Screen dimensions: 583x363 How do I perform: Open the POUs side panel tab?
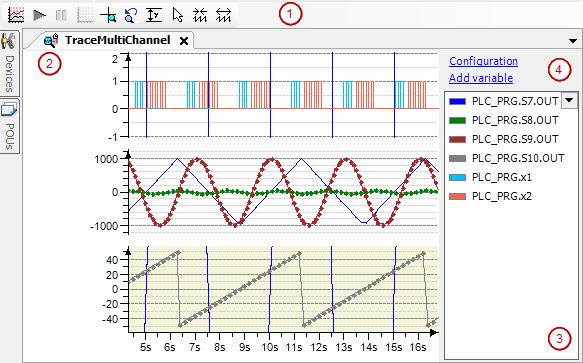coord(9,126)
